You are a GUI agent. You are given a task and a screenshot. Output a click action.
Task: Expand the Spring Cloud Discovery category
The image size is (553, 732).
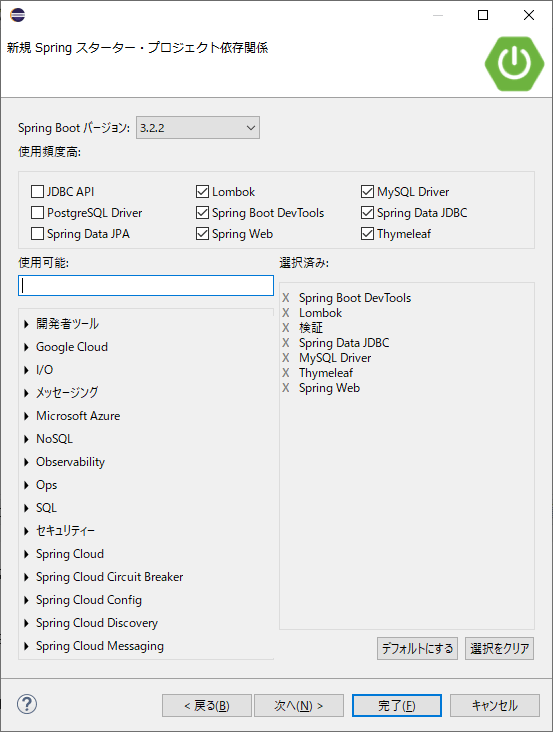(27, 623)
